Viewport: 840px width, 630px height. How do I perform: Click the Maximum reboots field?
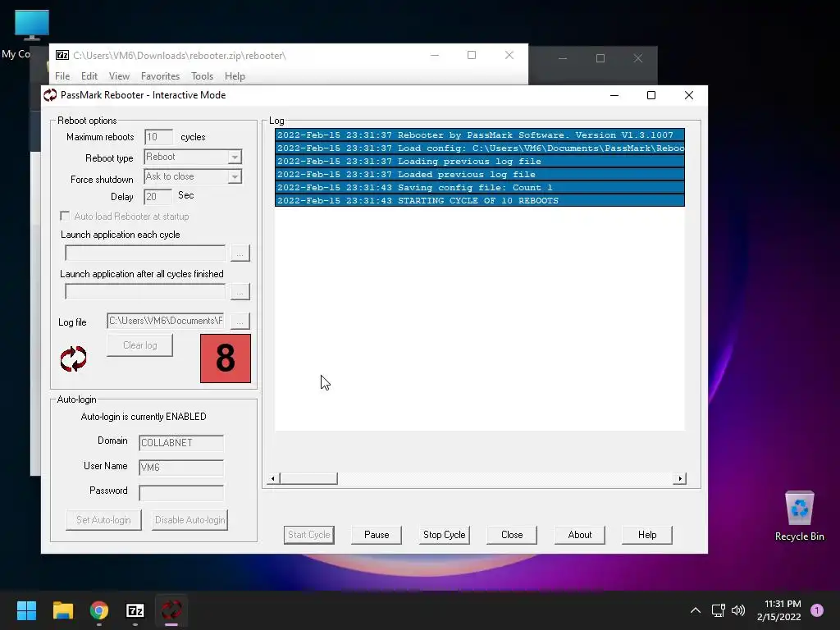coord(158,137)
